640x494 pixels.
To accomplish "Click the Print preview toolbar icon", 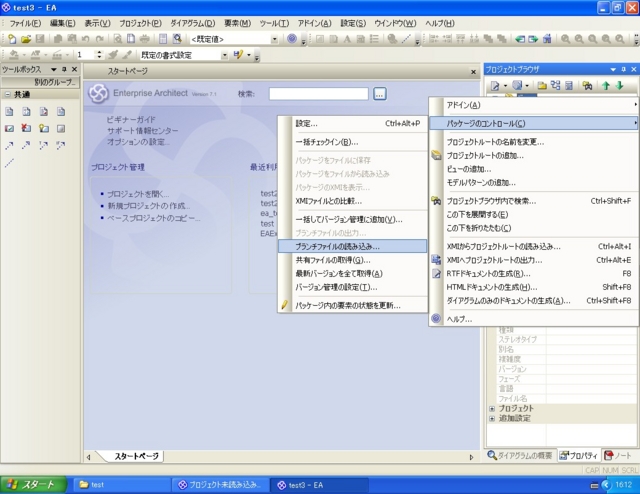I will coord(118,39).
